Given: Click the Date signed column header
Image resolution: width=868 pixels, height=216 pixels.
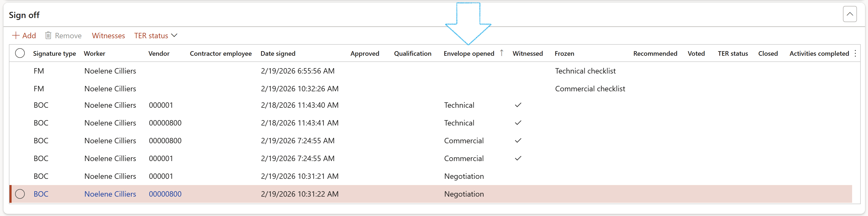Looking at the screenshot, I should coord(278,54).
